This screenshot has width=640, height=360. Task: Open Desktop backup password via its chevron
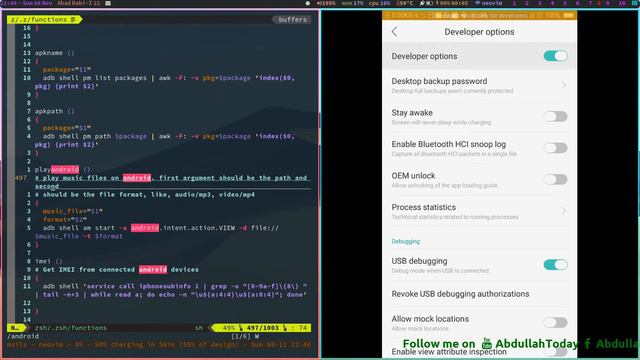point(564,85)
